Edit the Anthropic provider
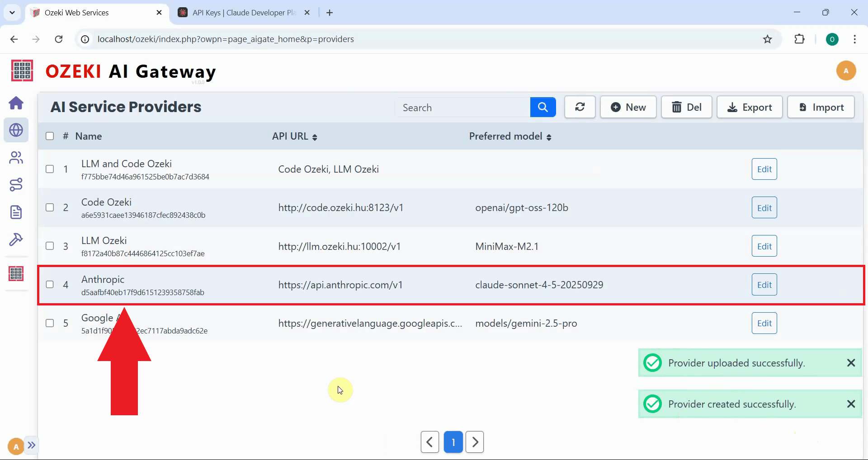 764,285
